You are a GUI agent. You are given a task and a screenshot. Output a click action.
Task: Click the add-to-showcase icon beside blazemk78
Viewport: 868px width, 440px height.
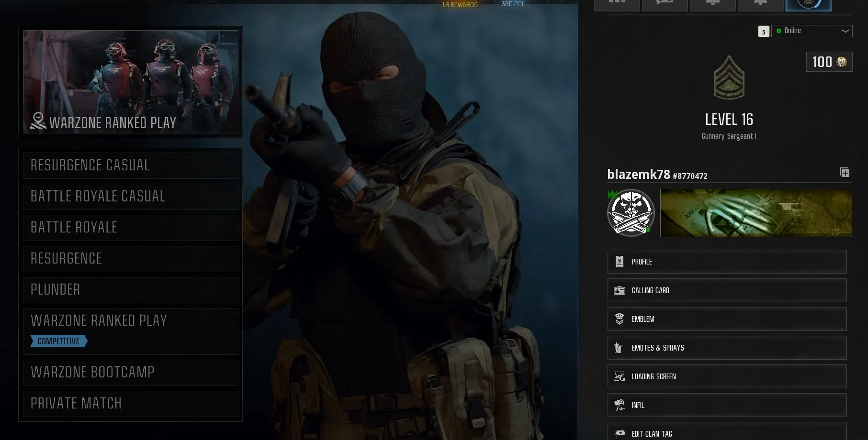[845, 172]
